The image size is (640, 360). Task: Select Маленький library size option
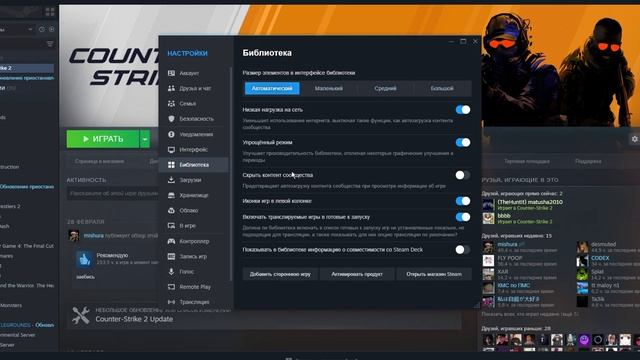click(329, 88)
